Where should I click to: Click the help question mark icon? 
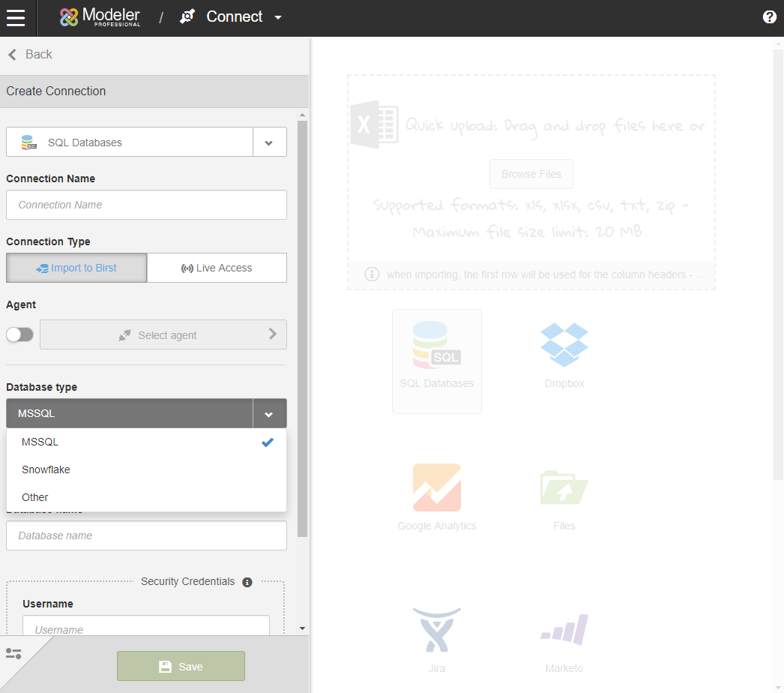coord(769,17)
